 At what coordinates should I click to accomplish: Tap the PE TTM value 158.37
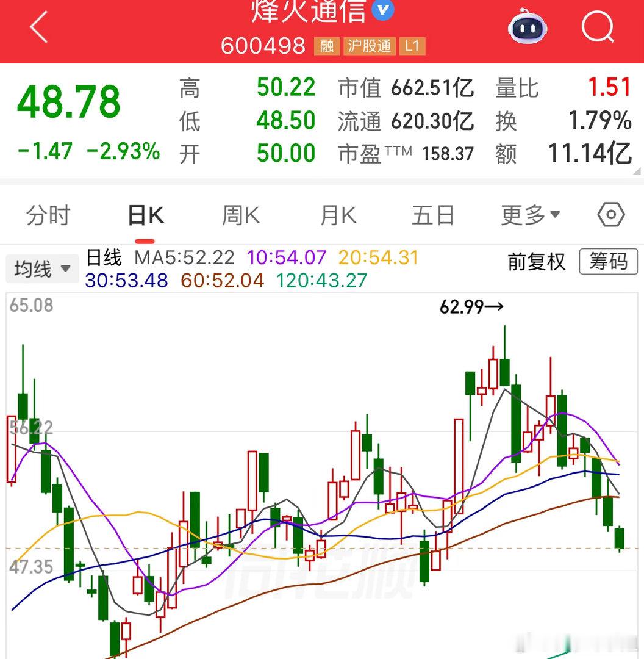(x=448, y=154)
